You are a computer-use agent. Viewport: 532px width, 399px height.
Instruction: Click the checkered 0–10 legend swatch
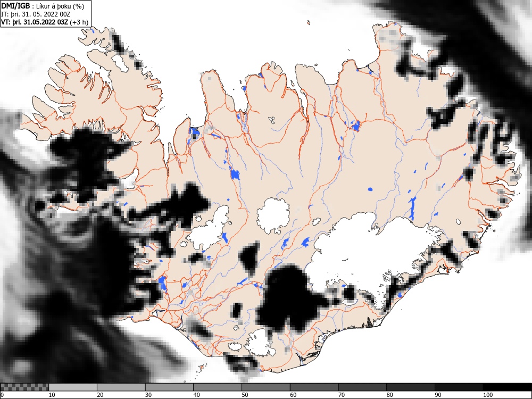click(x=24, y=387)
